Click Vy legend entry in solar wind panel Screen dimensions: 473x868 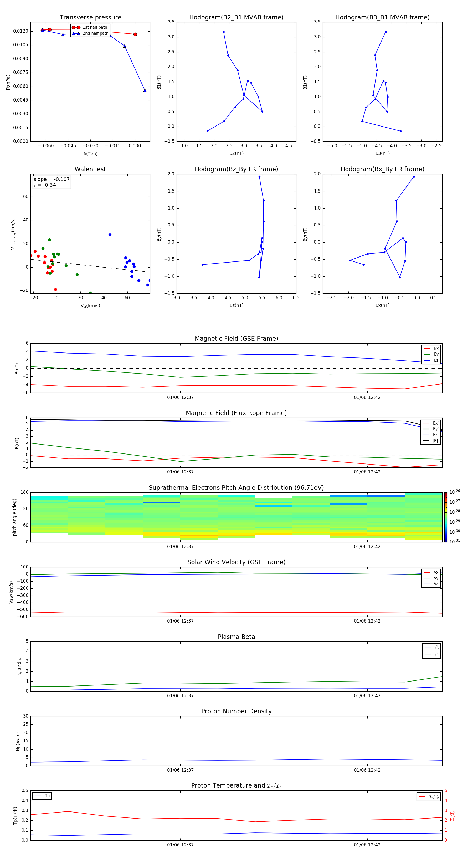click(431, 578)
